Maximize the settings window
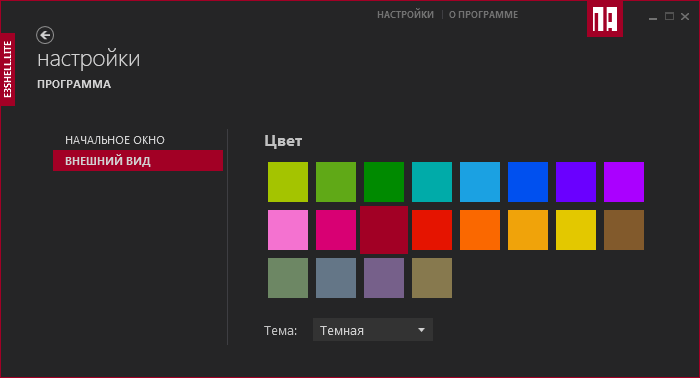700x378 pixels. (669, 17)
